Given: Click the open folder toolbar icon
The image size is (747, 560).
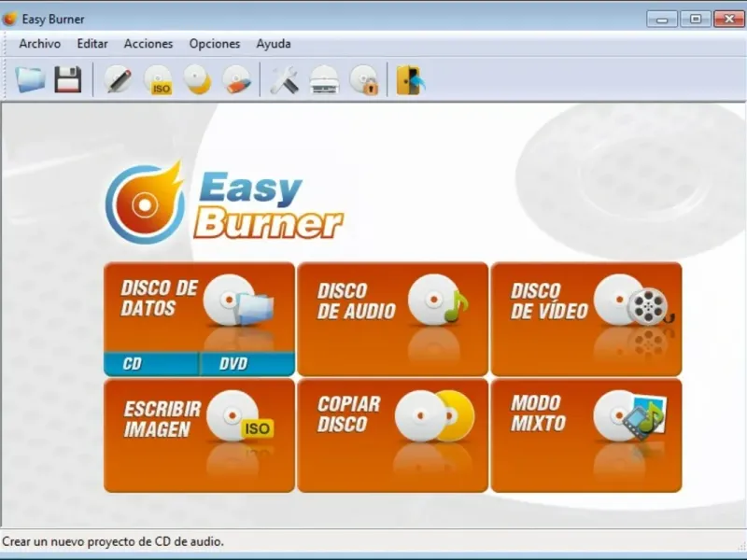Looking at the screenshot, I should 30,79.
